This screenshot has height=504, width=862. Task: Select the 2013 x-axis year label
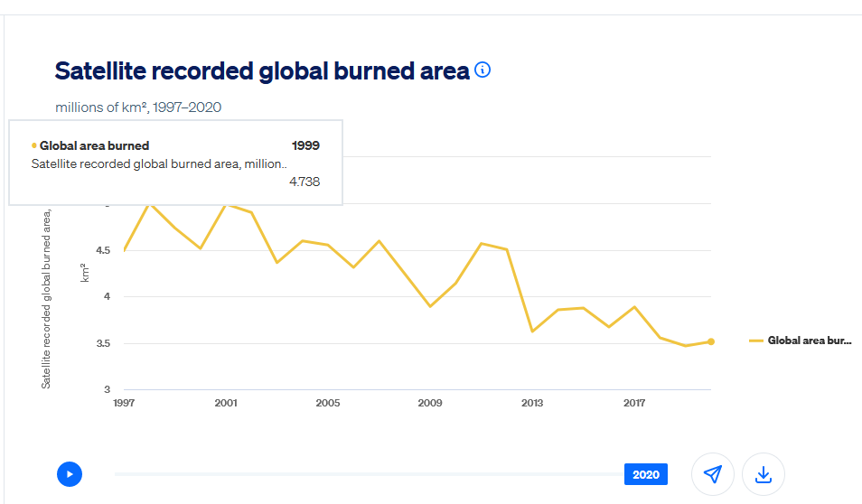[x=532, y=404]
